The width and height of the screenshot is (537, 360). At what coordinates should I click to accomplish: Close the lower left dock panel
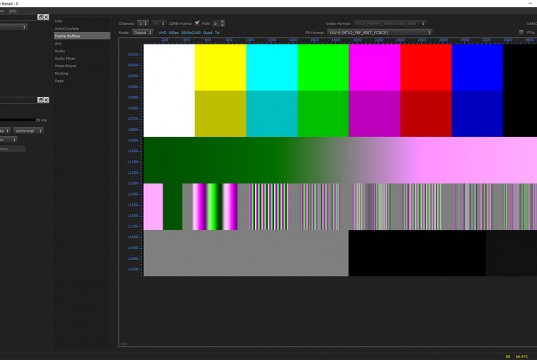46,100
